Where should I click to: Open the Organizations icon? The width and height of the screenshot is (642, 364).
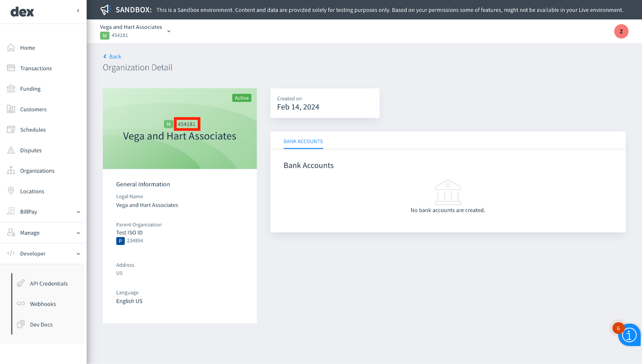pos(11,171)
